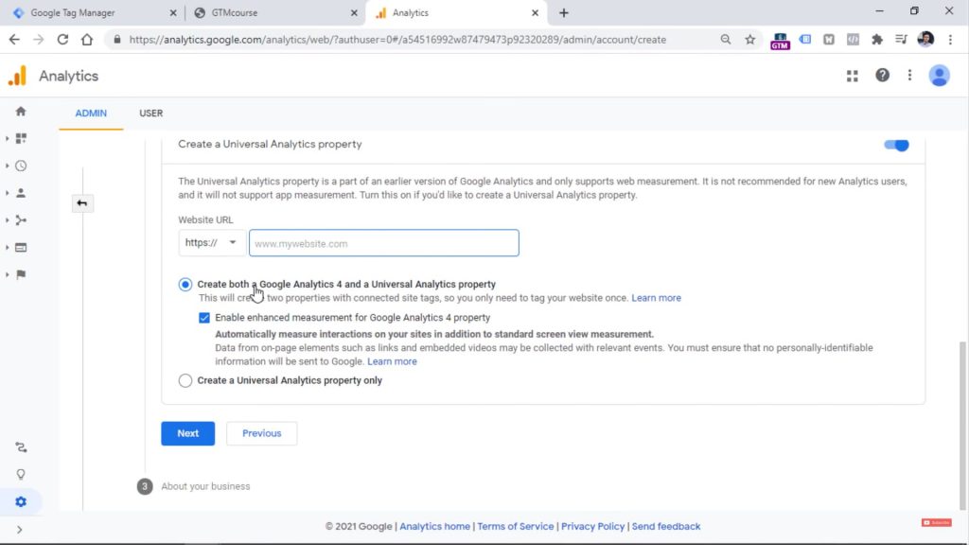The height and width of the screenshot is (560, 969).
Task: Navigate back with browser back arrow
Action: 14,40
